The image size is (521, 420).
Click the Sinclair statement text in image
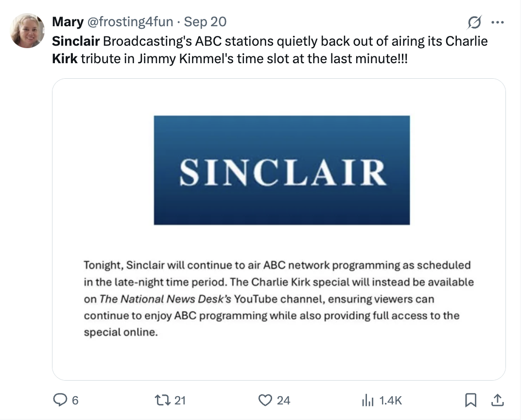(x=278, y=299)
